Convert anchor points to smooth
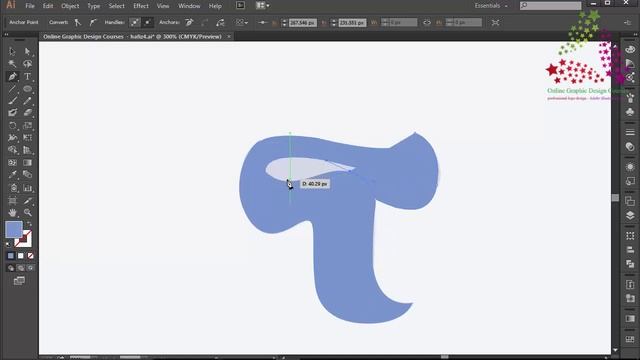Viewport: 640px width, 360px height. tap(93, 22)
